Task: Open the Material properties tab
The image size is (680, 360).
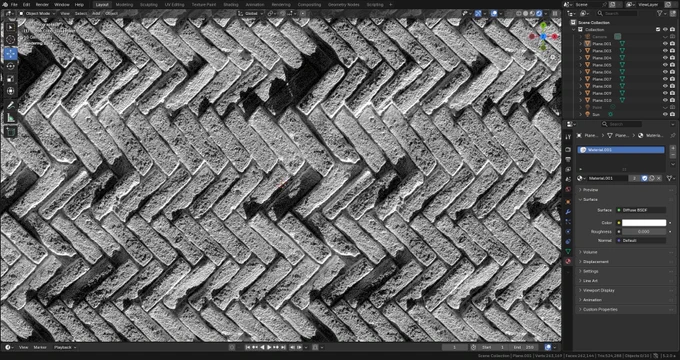Action: click(x=568, y=262)
